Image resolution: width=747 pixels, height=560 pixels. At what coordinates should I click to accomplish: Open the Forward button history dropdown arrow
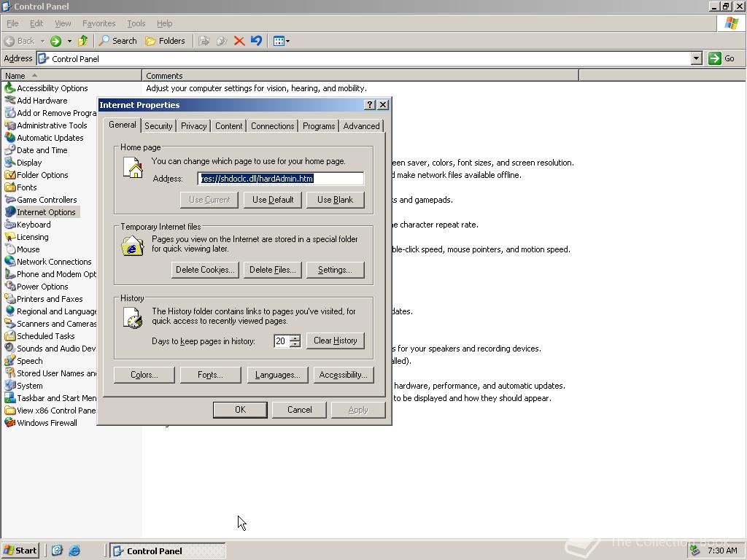pos(69,41)
